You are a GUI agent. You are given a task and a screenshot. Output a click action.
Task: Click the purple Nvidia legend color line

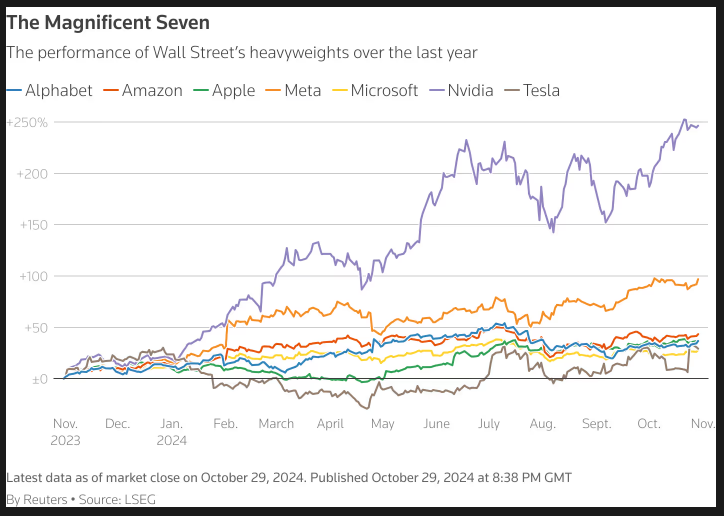click(x=437, y=91)
